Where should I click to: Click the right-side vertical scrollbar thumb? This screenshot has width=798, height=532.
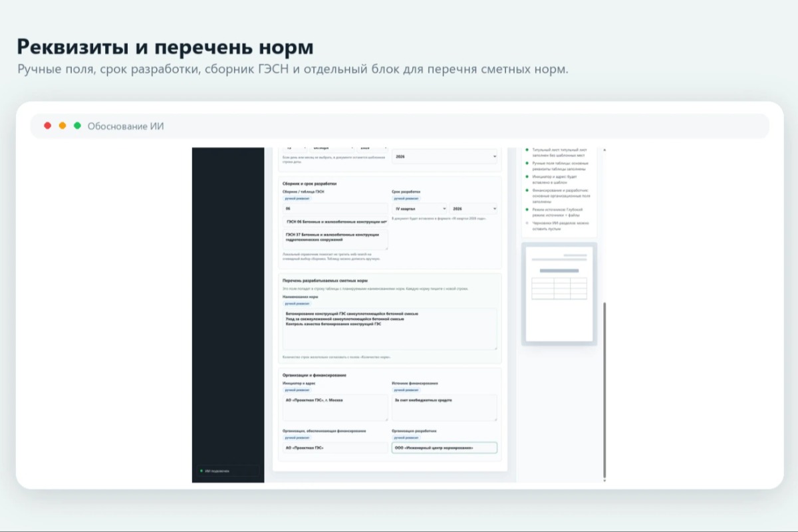604,389
